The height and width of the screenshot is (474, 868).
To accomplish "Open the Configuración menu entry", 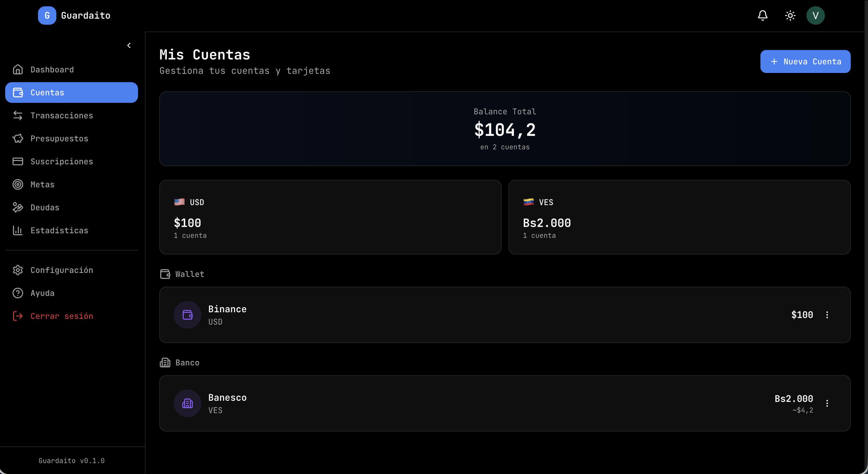I will pos(62,270).
